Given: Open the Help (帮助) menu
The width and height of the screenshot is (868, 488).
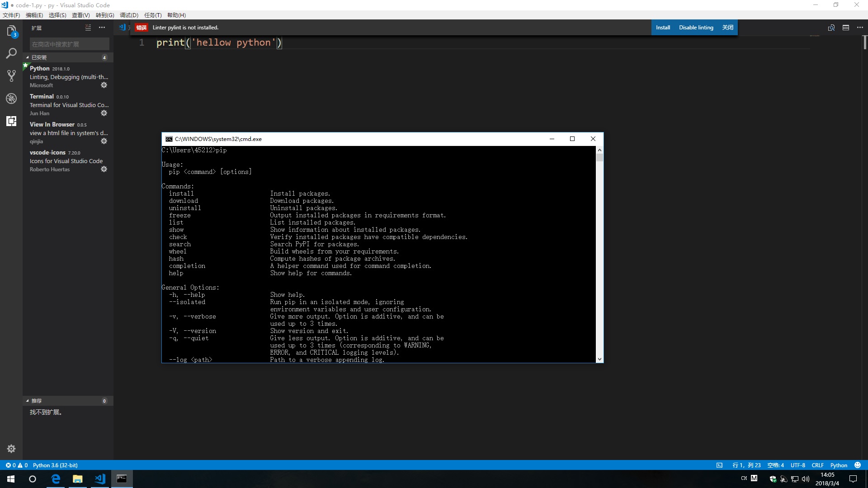Looking at the screenshot, I should pyautogui.click(x=176, y=15).
